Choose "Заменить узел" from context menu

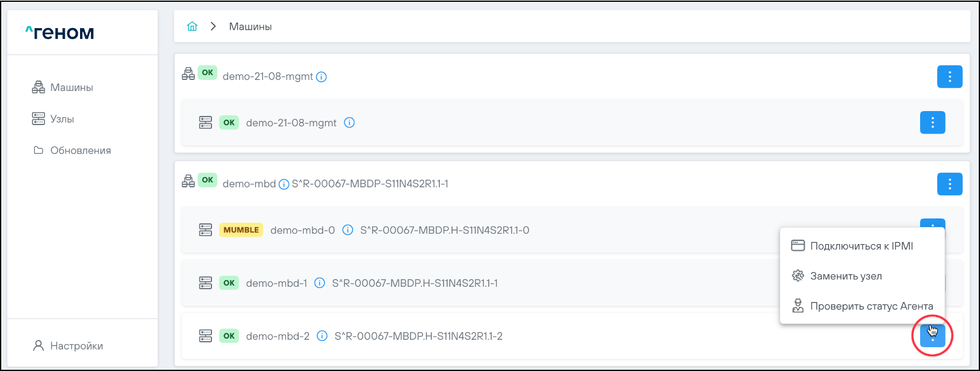(846, 276)
